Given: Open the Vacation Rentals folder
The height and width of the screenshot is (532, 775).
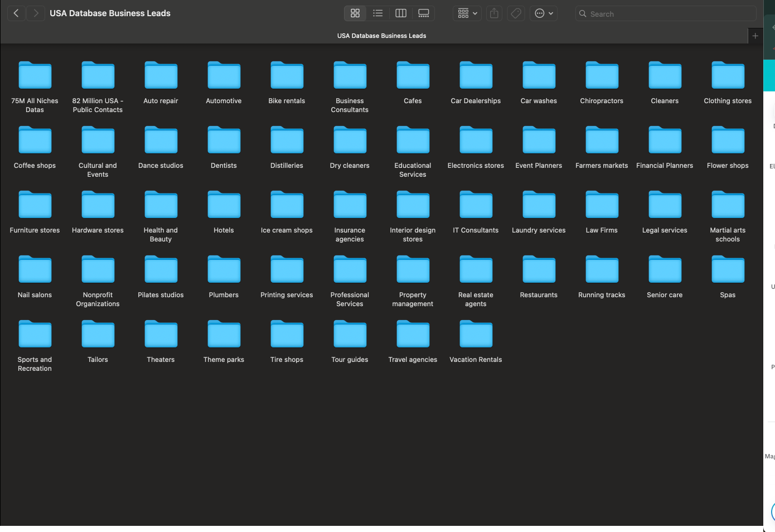Looking at the screenshot, I should [x=476, y=333].
